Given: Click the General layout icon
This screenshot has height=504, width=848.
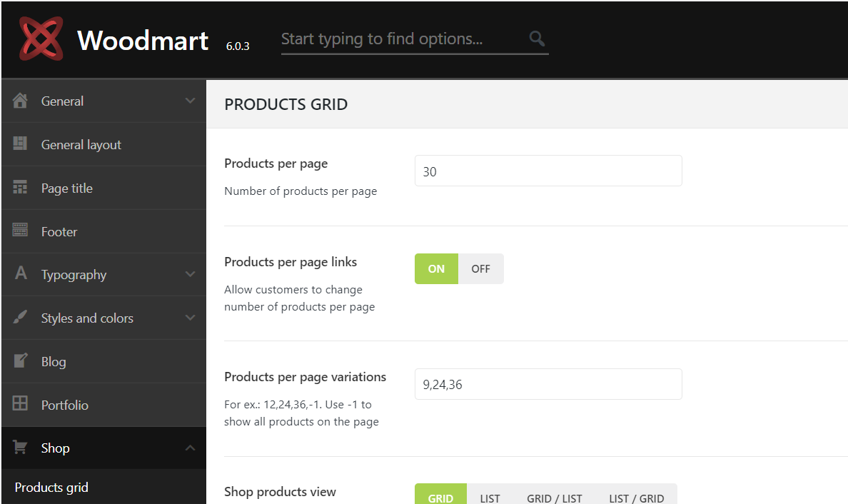Looking at the screenshot, I should (x=21, y=143).
